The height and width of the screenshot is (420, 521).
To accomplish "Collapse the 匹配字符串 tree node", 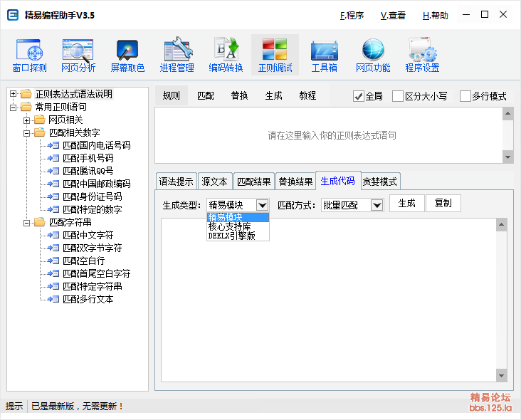I will pos(26,223).
